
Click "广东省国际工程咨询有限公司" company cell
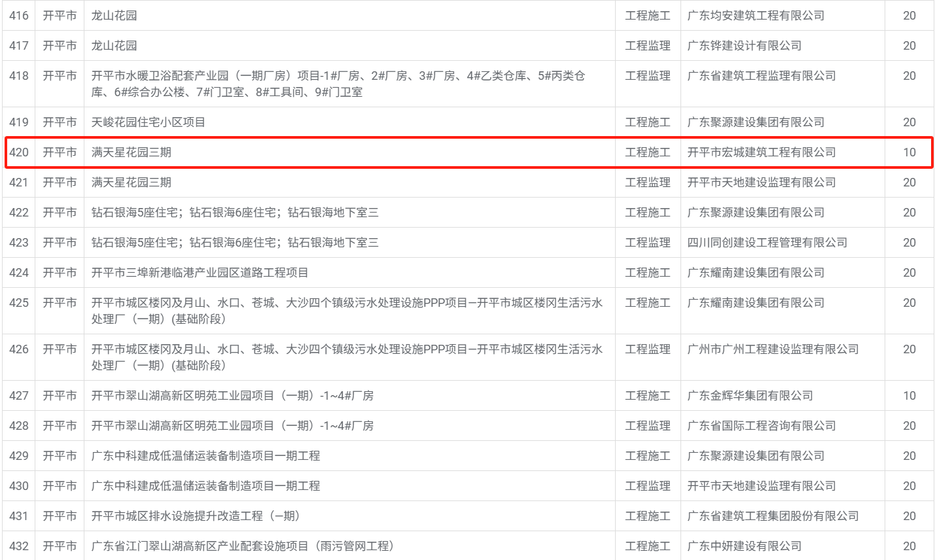click(x=762, y=426)
